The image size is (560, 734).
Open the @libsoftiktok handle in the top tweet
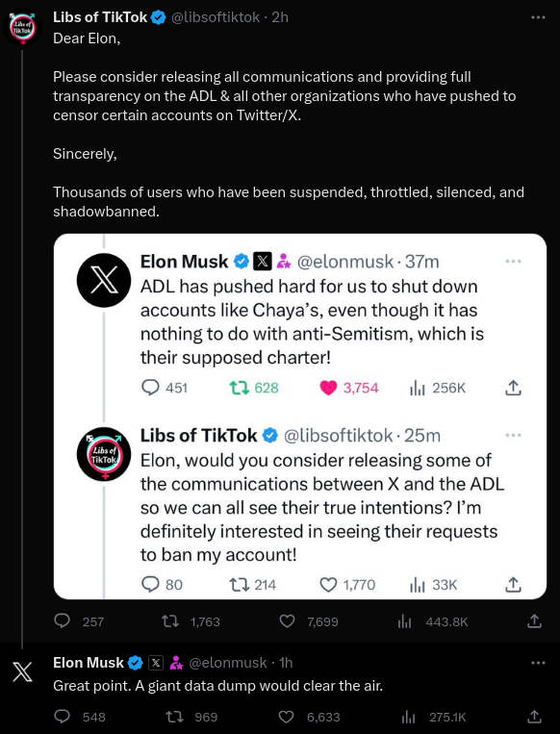[215, 17]
